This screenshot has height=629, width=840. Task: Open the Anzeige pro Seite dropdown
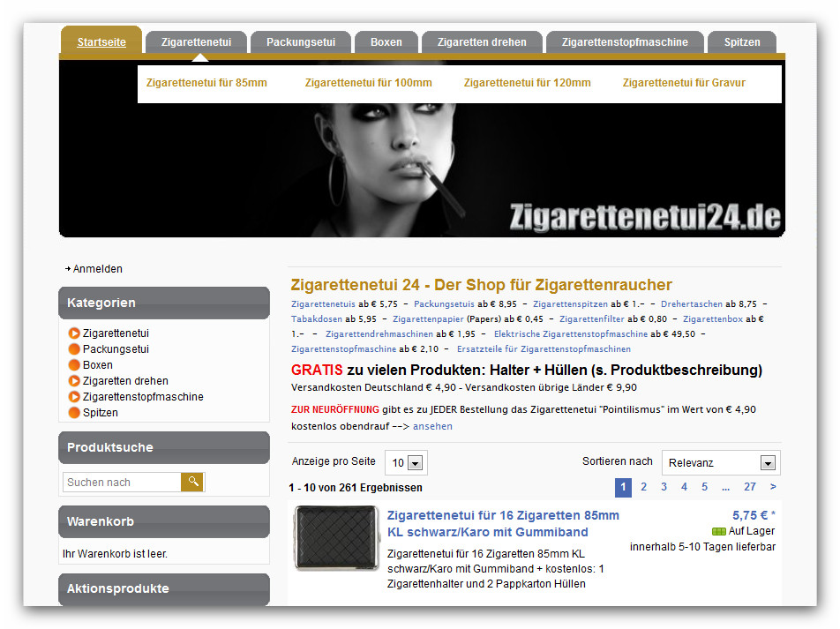(x=406, y=462)
